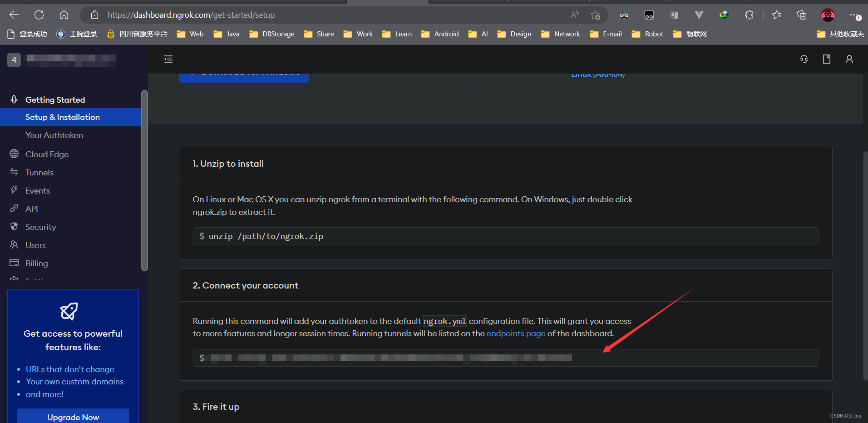Open the Learn bookmarks folder

[397, 34]
